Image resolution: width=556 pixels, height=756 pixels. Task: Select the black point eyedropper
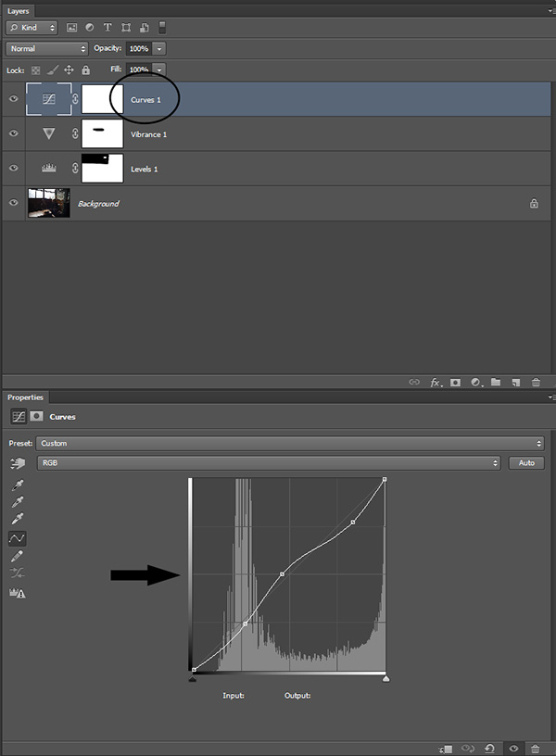(18, 485)
